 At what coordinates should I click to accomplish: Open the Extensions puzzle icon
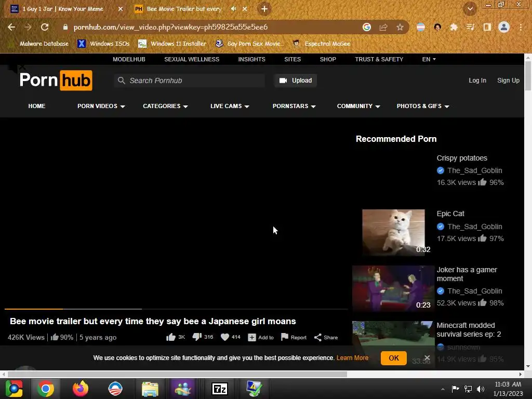point(454,27)
